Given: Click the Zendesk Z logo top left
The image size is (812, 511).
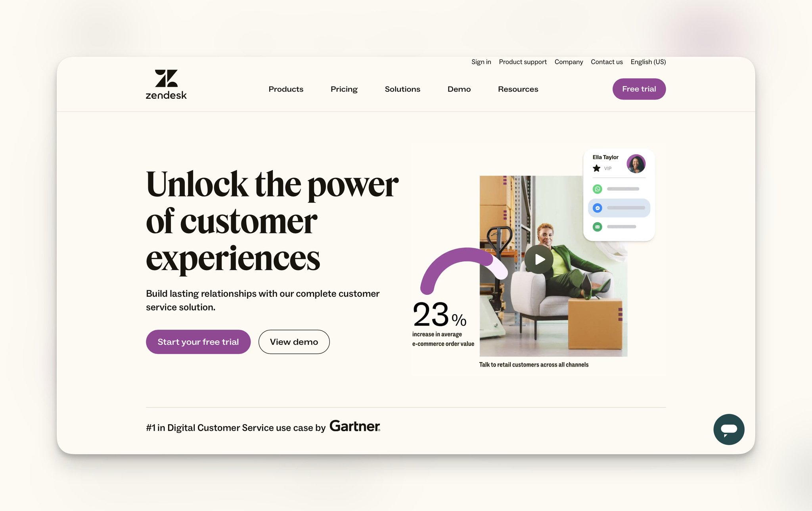Looking at the screenshot, I should point(167,78).
